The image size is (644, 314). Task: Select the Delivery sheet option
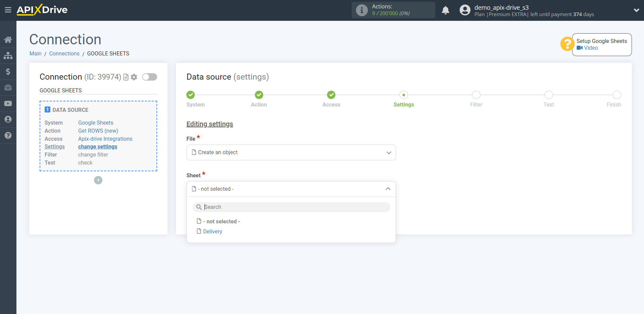click(x=213, y=231)
